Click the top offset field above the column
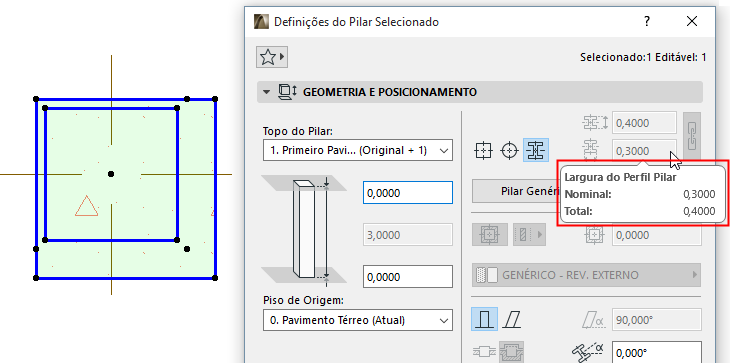Screen dimensions: 730x363 click(x=407, y=193)
